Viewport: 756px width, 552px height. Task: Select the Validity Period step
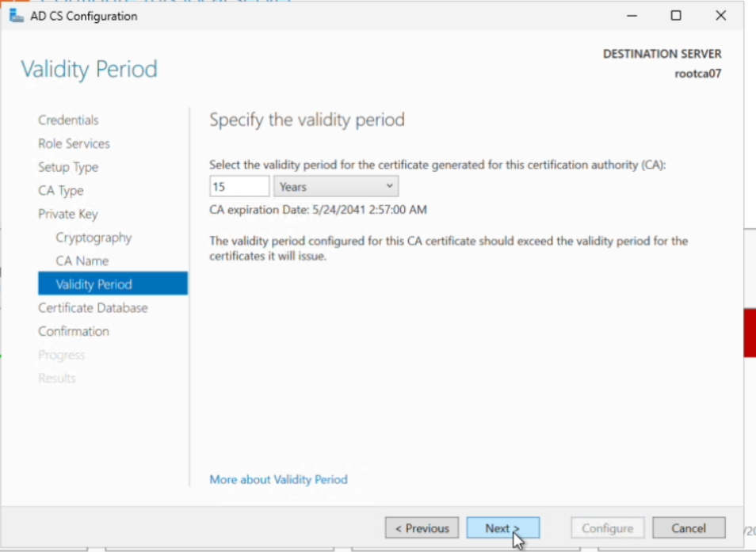click(x=113, y=284)
